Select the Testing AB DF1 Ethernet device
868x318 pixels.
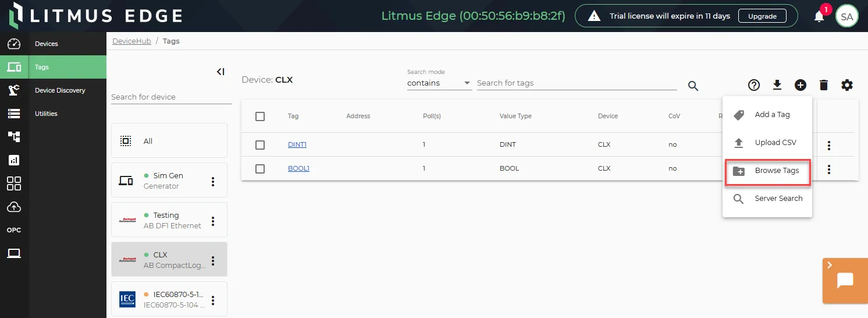click(x=169, y=220)
